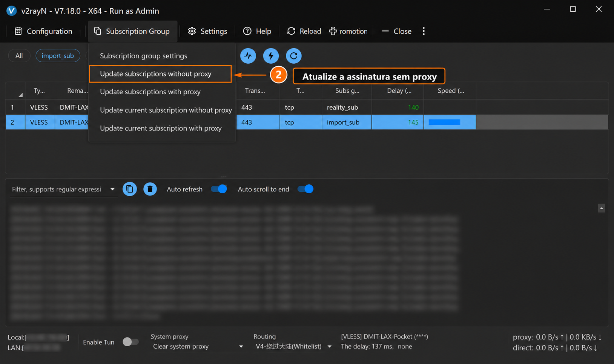Screen dimensions: 614x364
Task: Open the Routing dropdown
Action: 294,347
